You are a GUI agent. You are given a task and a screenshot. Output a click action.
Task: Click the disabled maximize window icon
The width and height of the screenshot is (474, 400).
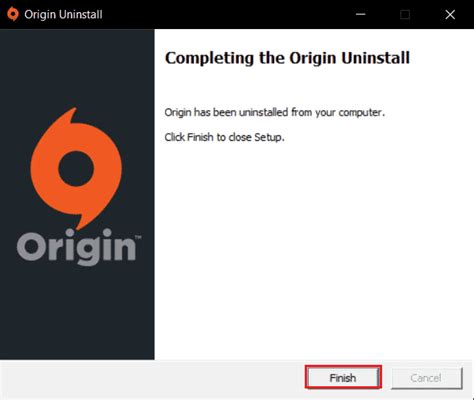(x=405, y=14)
